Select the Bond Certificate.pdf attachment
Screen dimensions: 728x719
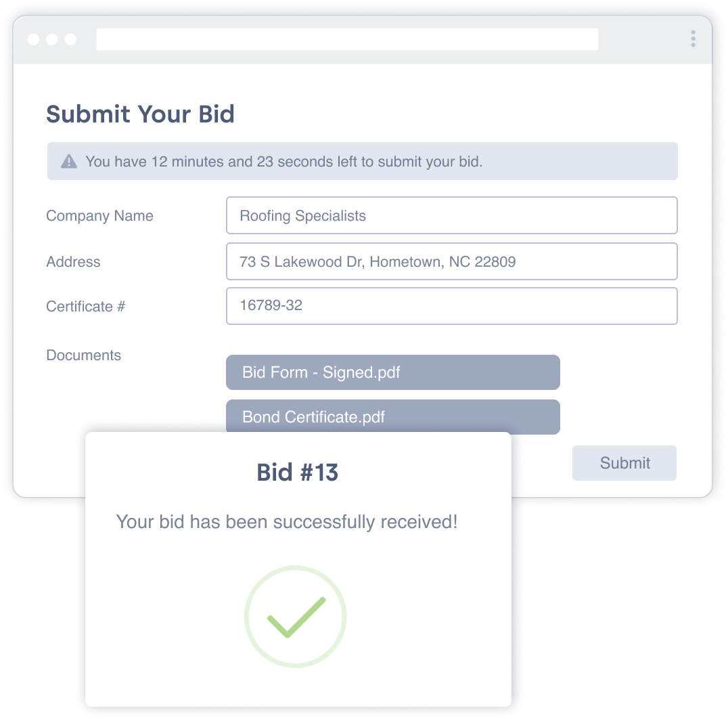[x=392, y=416]
